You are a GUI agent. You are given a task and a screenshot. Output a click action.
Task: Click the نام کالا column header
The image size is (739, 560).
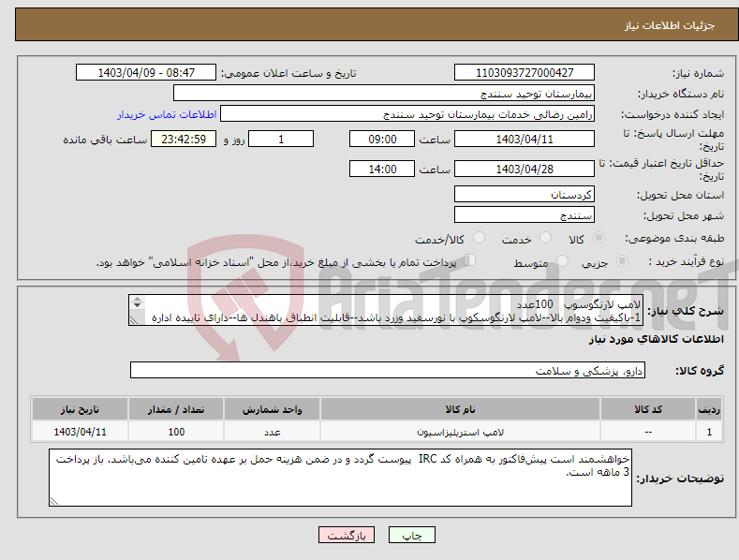point(460,409)
